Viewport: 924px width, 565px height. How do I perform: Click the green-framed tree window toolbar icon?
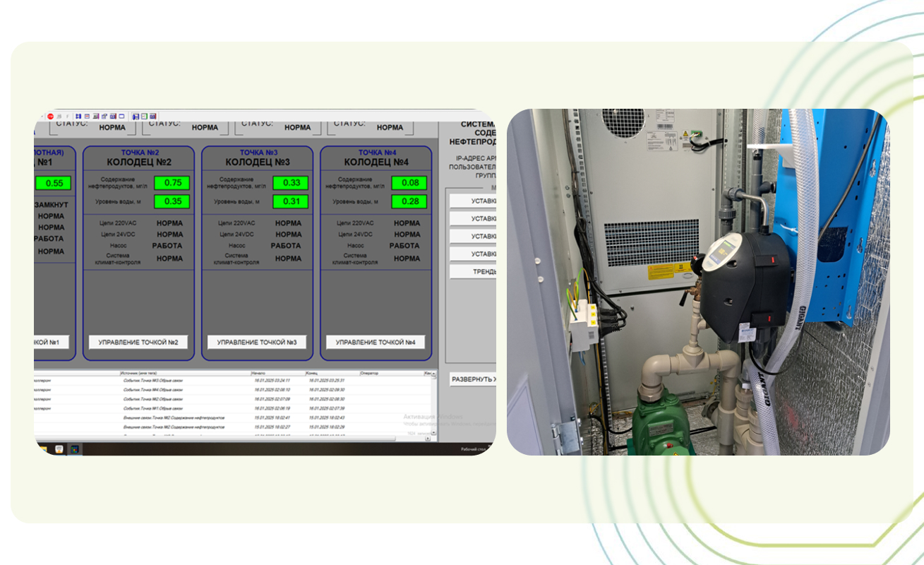145,116
